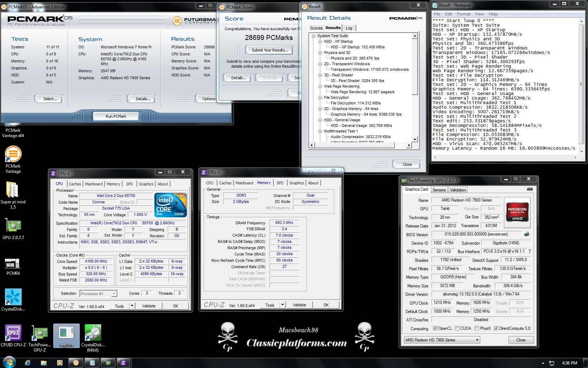Toggle the DirectCompute 5.0 checkbox
This screenshot has width=588, height=368.
click(496, 328)
